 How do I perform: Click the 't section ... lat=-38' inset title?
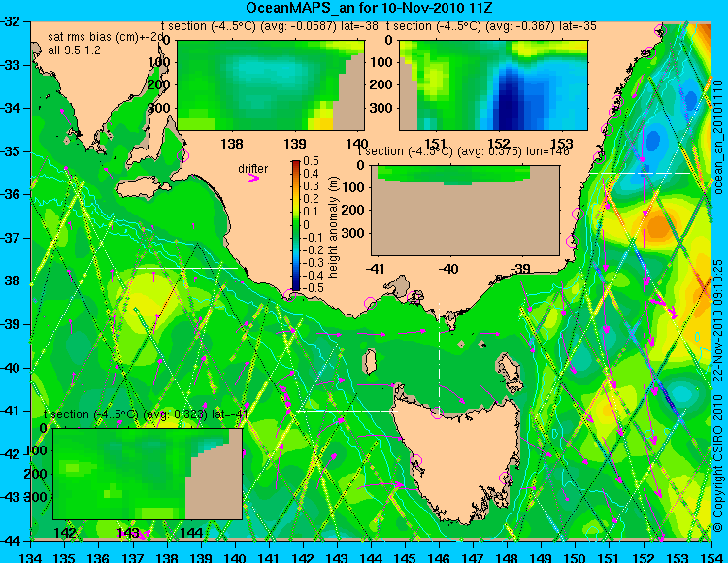(270, 26)
